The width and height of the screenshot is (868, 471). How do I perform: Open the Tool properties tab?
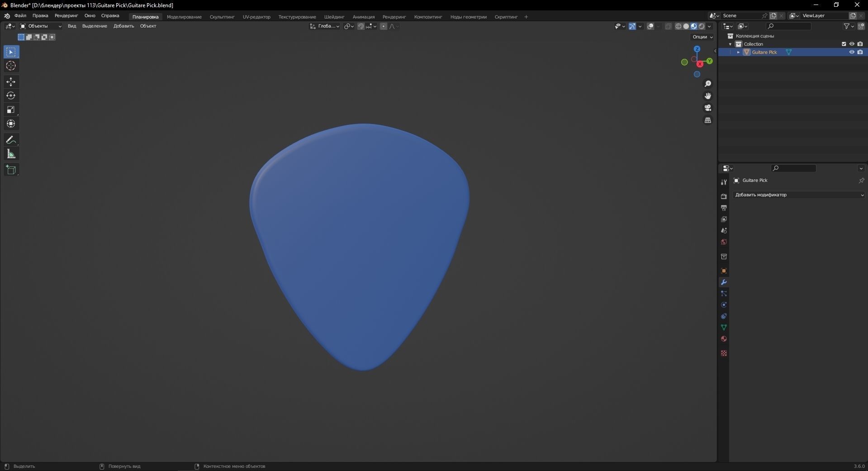click(724, 182)
